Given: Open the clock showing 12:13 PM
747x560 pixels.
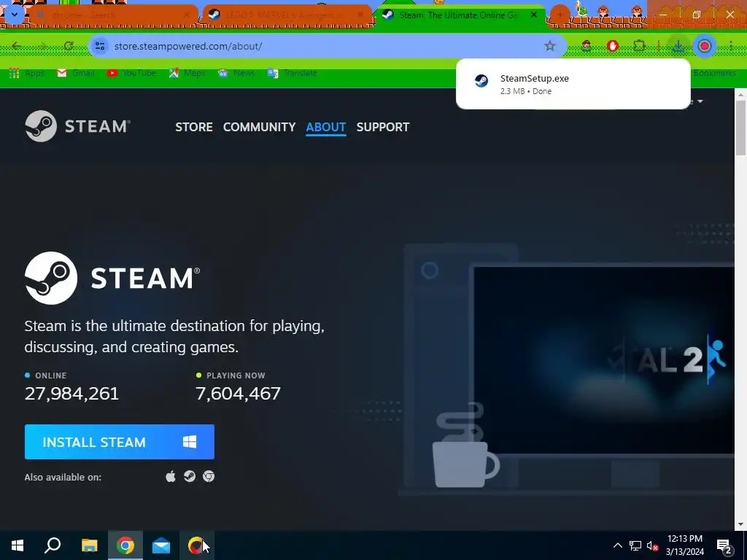Looking at the screenshot, I should (x=684, y=545).
